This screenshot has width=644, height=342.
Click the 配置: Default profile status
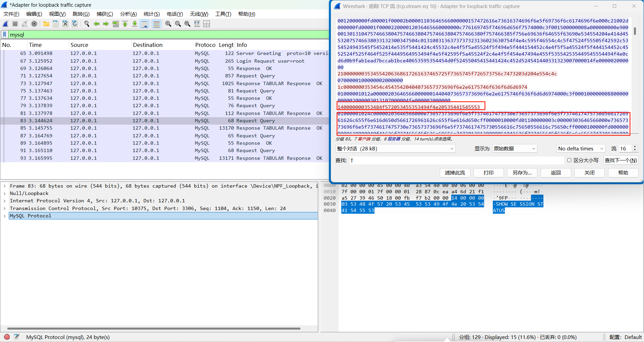point(625,337)
